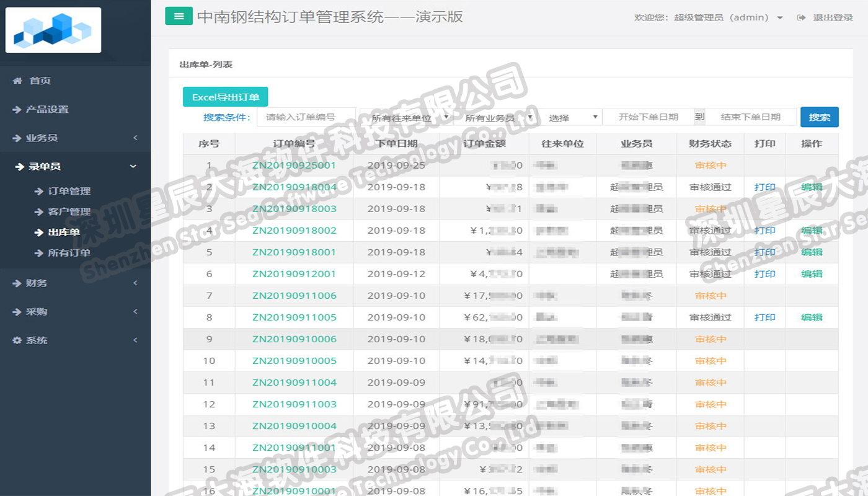The height and width of the screenshot is (496, 868).
Task: Open order link ZN20190918003
Action: [x=294, y=209]
